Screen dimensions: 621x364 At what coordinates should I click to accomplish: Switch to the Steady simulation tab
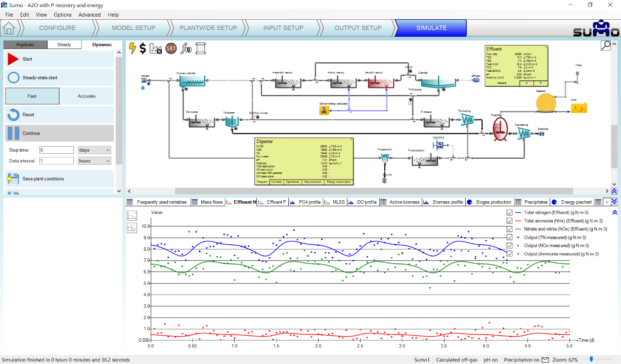coord(64,44)
